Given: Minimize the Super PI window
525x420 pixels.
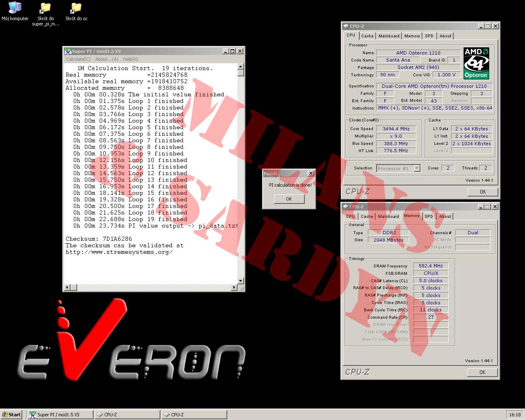Looking at the screenshot, I should pyautogui.click(x=226, y=51).
